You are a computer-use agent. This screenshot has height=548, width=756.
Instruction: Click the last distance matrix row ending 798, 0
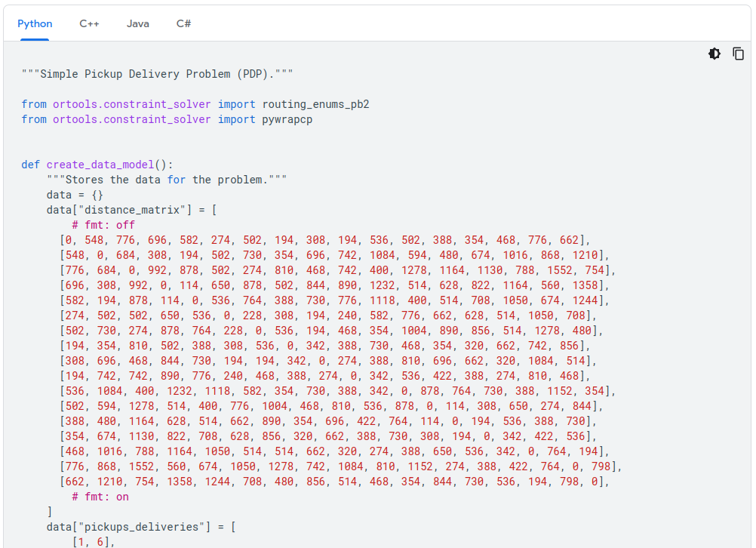pos(302,481)
